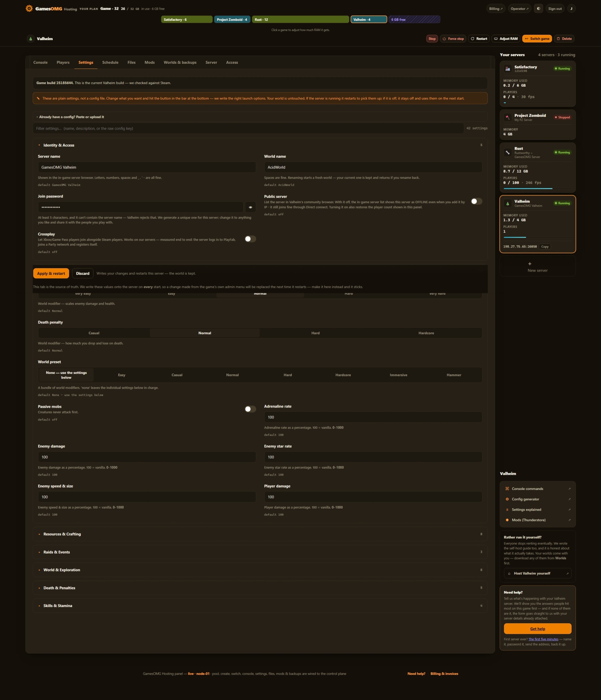
Task: Expand the Death & Penalties section
Action: 260,588
